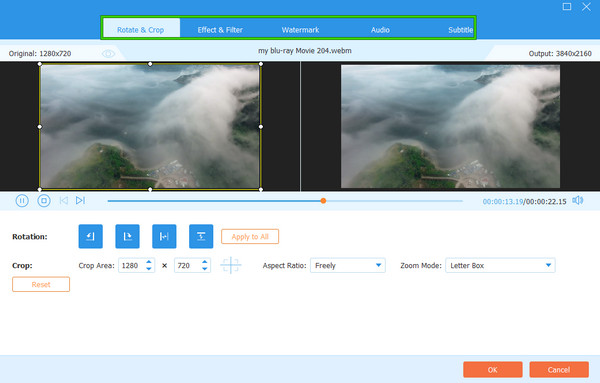Image resolution: width=600 pixels, height=383 pixels.
Task: Pause the video preview
Action: [22, 200]
